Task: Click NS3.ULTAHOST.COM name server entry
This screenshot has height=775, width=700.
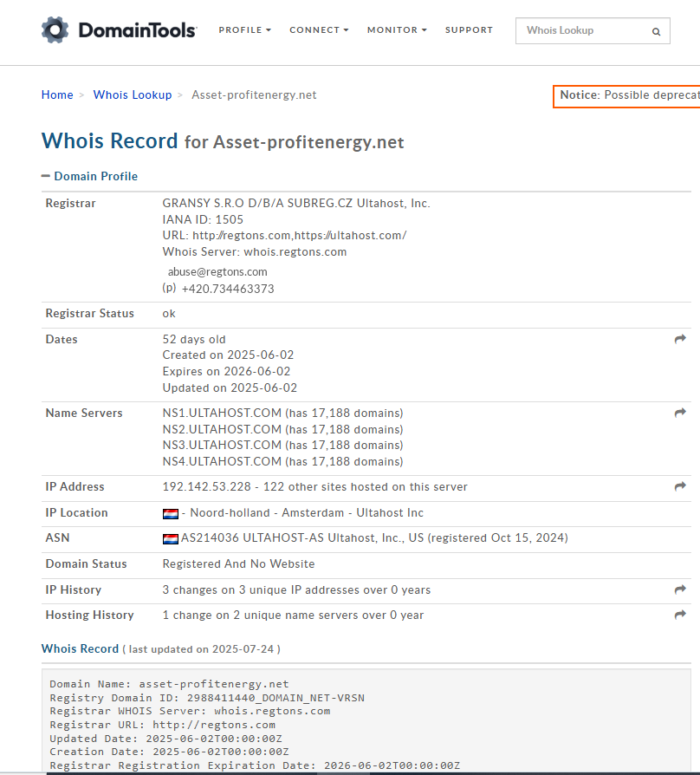Action: (282, 446)
